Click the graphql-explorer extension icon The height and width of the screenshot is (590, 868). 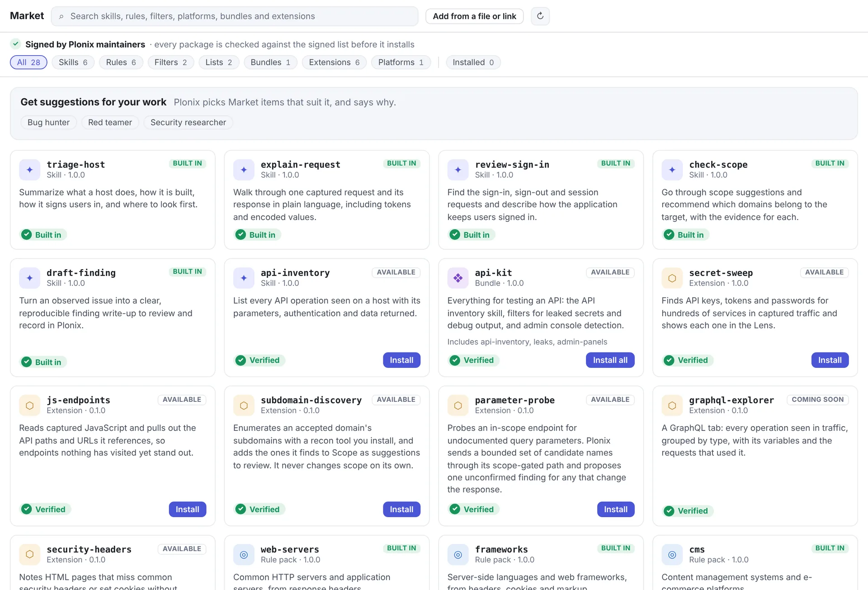point(672,405)
